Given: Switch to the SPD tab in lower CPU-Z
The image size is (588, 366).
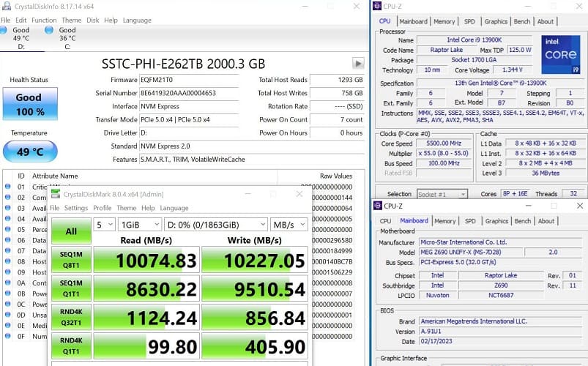Looking at the screenshot, I should pos(470,221).
